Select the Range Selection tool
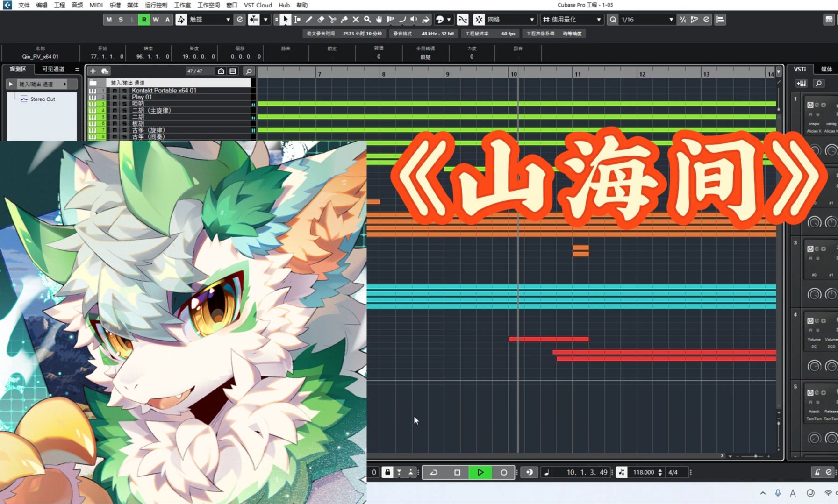Viewport: 838px width, 504px height. pos(297,20)
